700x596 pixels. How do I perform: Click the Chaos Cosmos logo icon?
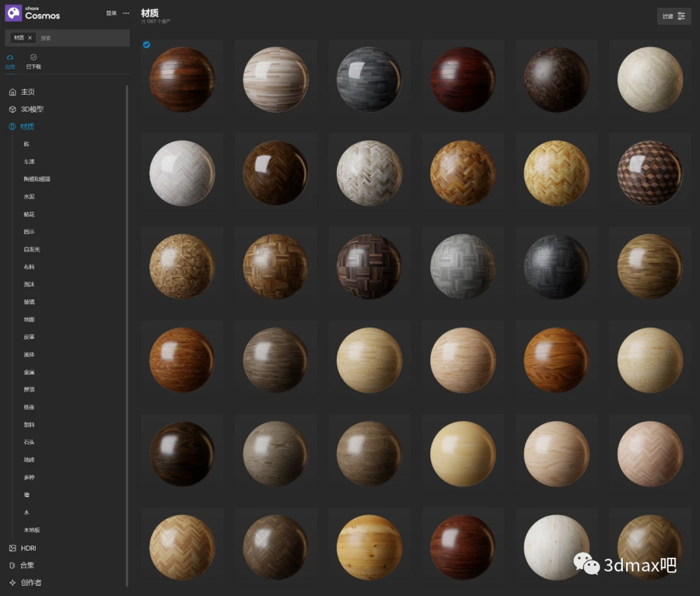pyautogui.click(x=14, y=13)
